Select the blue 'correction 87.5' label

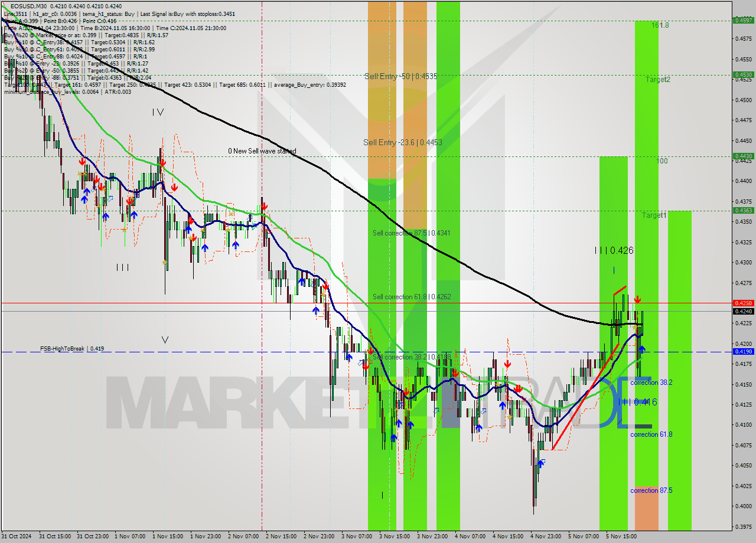click(651, 490)
